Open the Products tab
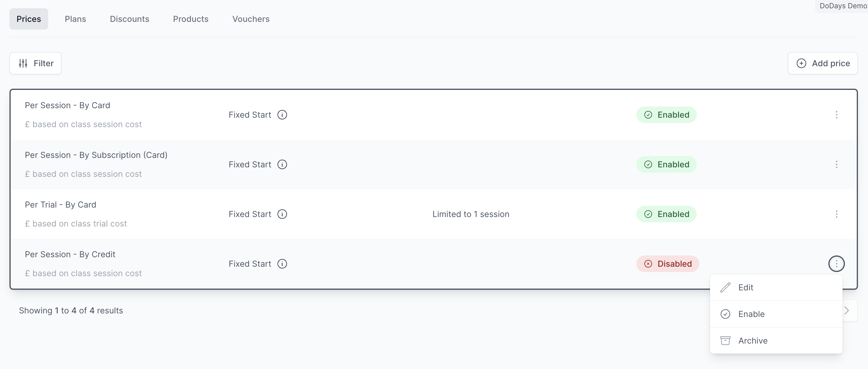 point(191,19)
